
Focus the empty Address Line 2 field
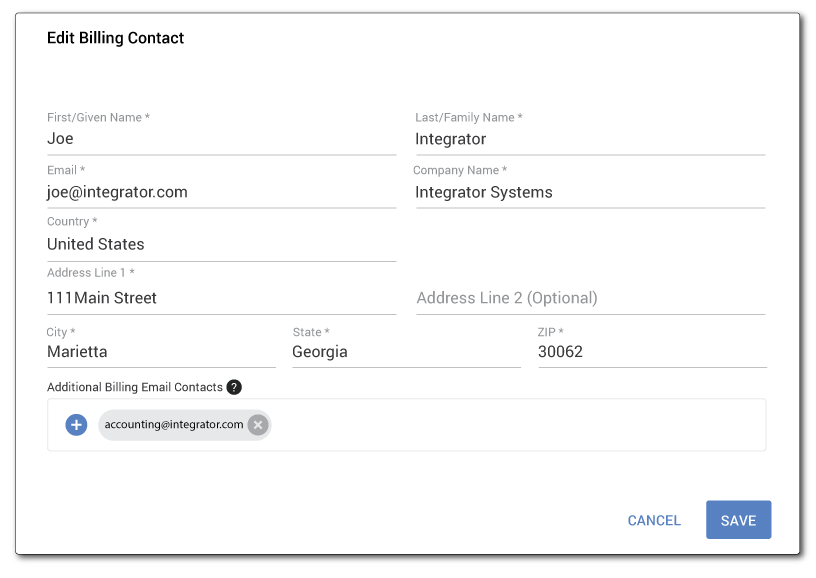point(589,298)
